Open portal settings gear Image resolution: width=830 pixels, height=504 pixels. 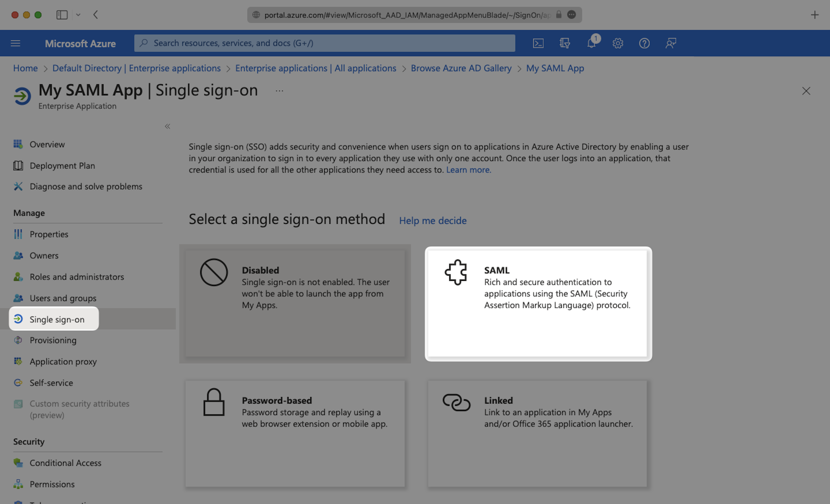pyautogui.click(x=618, y=43)
